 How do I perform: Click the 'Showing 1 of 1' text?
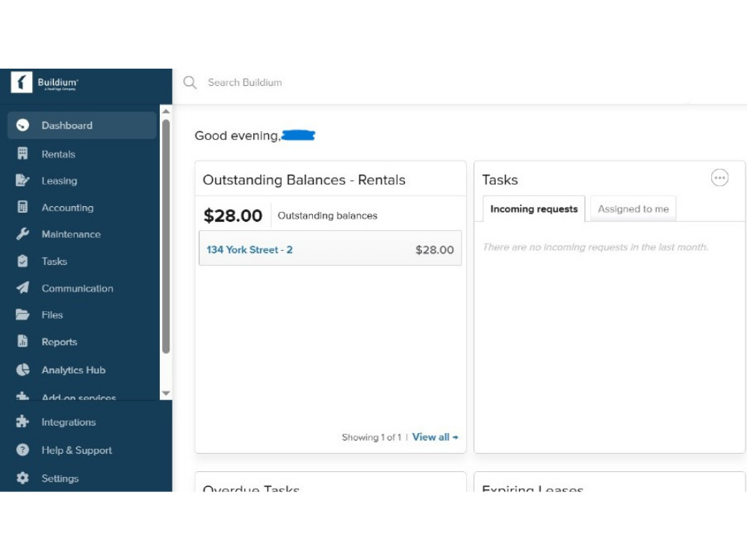tap(371, 437)
